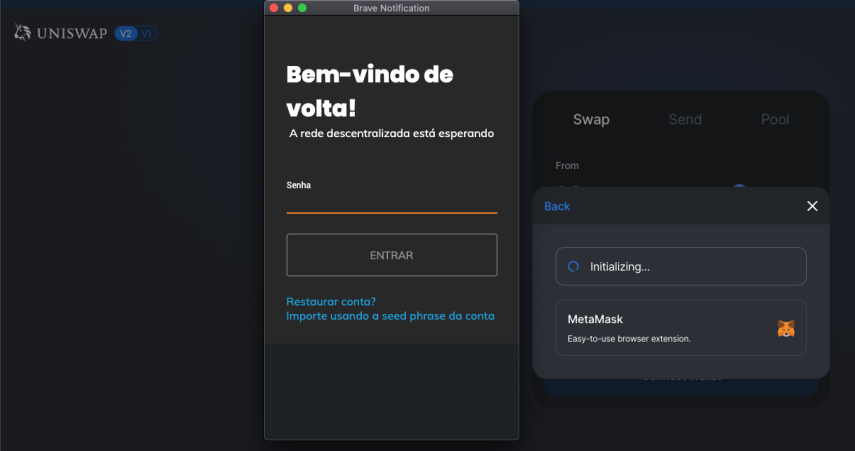
Task: Click Easy-to-use browser extension description
Action: (x=629, y=339)
